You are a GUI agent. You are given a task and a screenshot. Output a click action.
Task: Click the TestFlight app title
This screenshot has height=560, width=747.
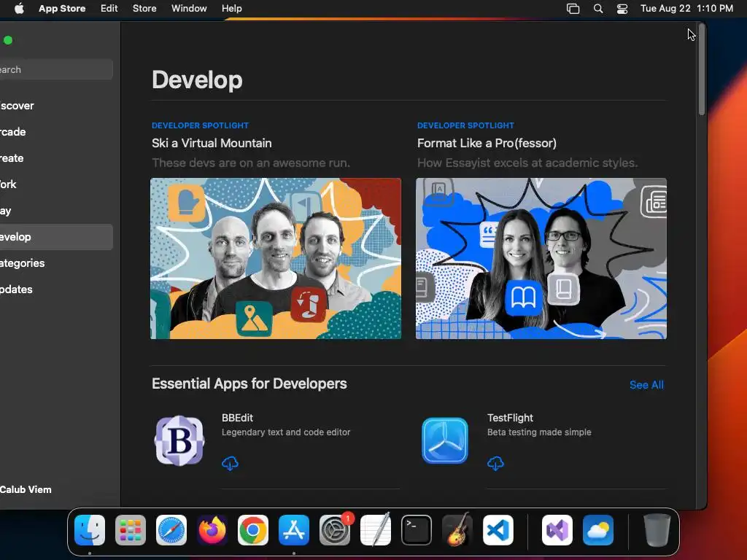tap(510, 418)
